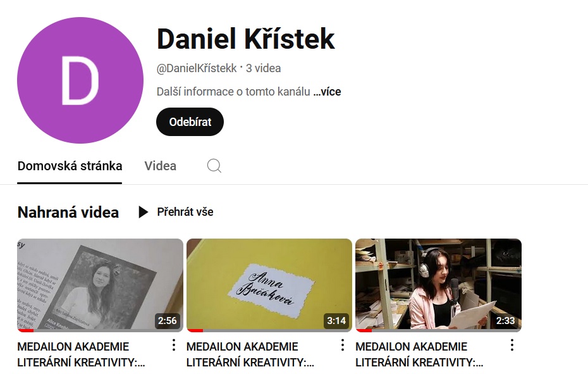Play the 2:56 video thumbnail
The height and width of the screenshot is (374, 588).
(x=100, y=285)
